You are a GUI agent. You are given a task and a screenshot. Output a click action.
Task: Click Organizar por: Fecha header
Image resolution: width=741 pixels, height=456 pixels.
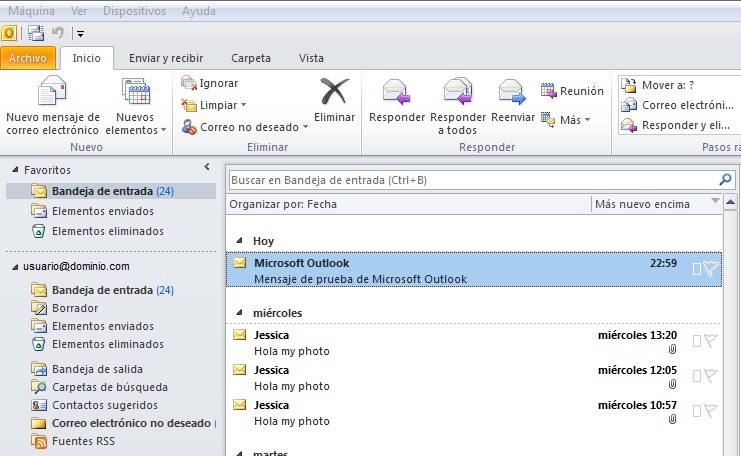tap(283, 204)
